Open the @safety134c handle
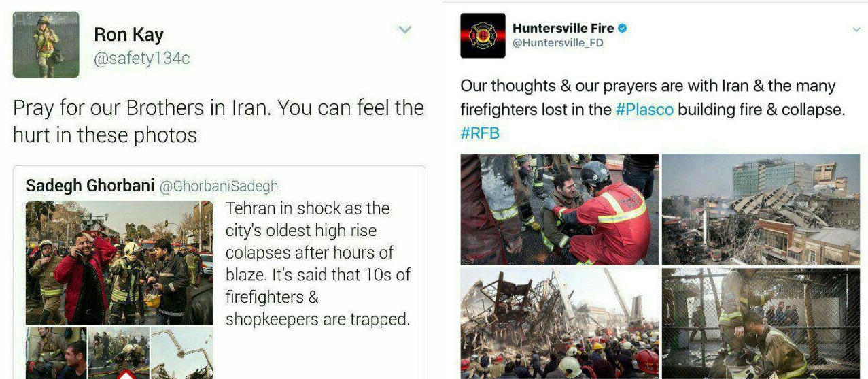Image resolution: width=868 pixels, height=379 pixels. (142, 59)
